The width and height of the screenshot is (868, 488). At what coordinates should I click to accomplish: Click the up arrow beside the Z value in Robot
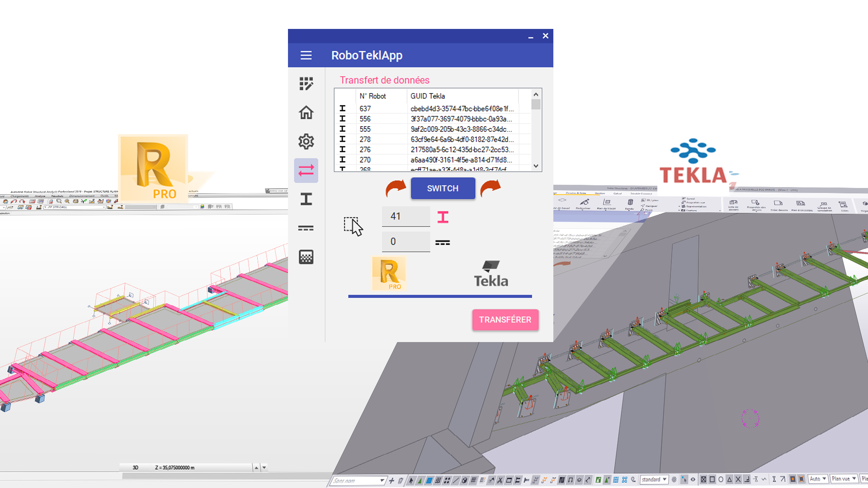(x=256, y=468)
